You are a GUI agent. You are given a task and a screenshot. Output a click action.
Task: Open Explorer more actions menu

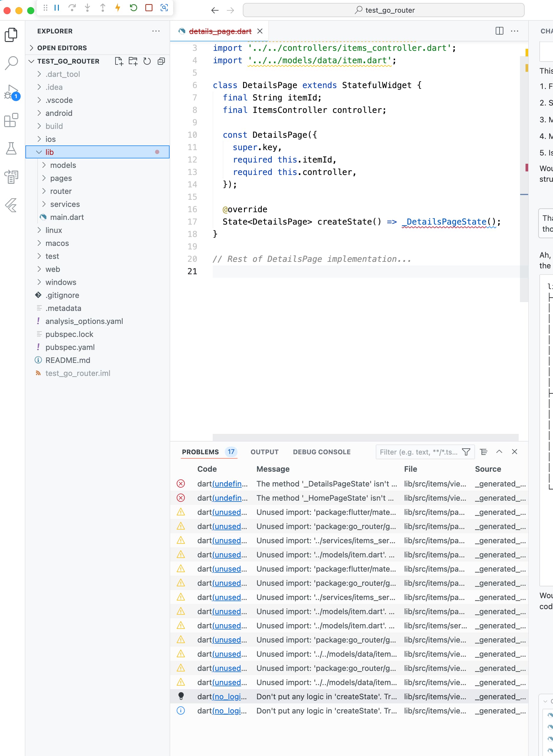coord(156,31)
